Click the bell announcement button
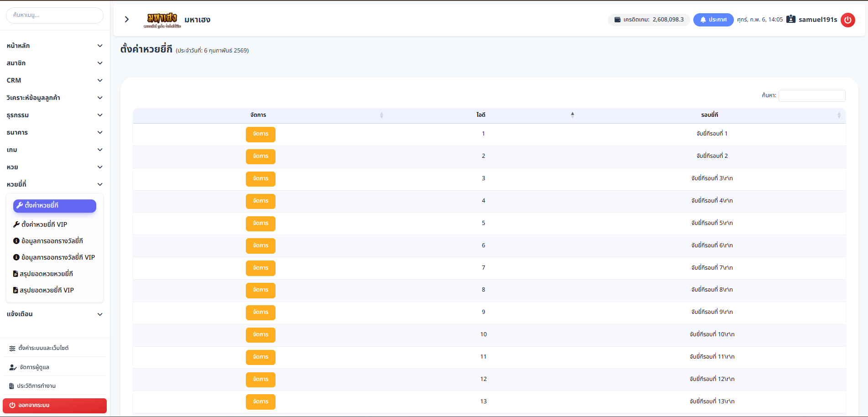The height and width of the screenshot is (417, 868). 713,20
